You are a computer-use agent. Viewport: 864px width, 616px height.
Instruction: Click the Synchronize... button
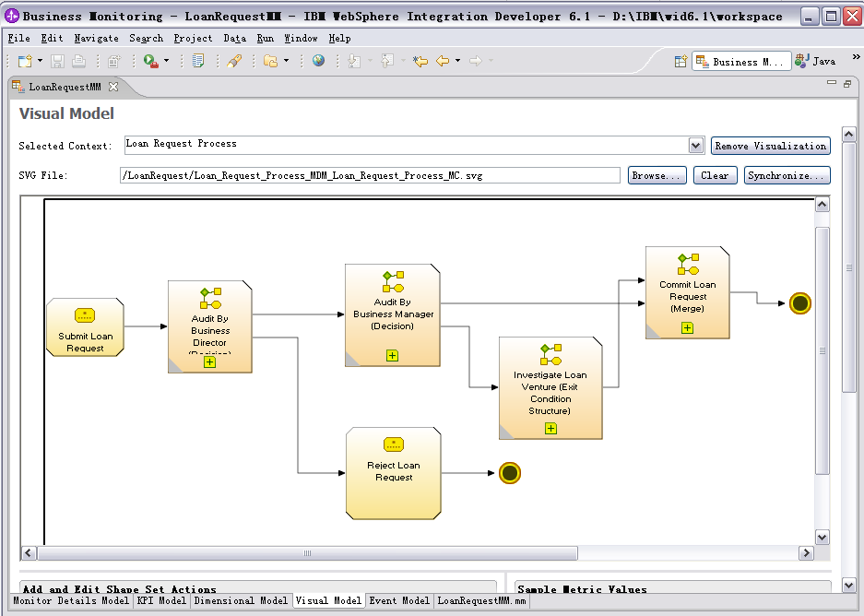(x=787, y=175)
